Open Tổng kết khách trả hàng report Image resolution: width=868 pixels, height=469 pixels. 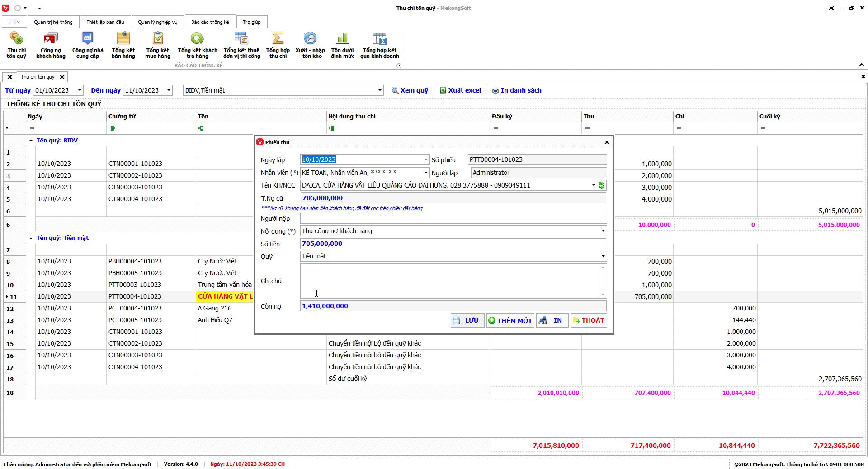pyautogui.click(x=198, y=45)
